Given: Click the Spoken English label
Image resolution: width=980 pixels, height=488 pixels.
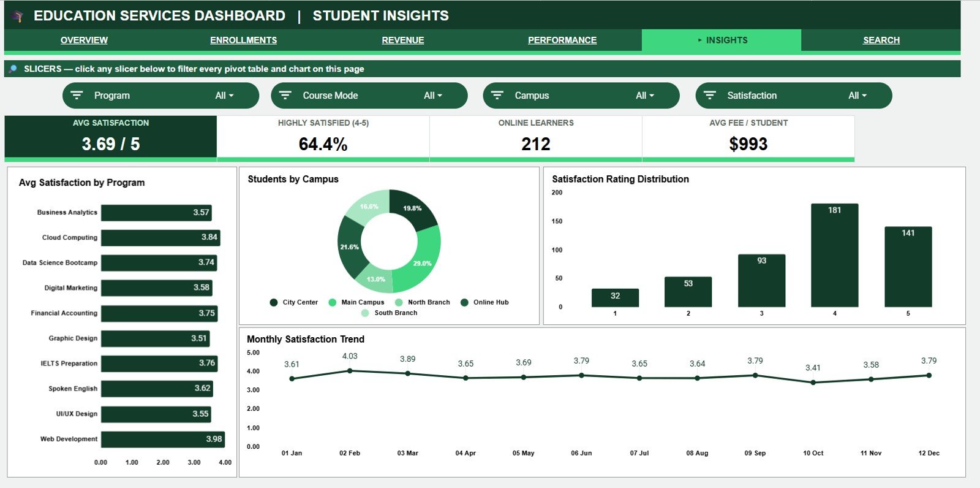Looking at the screenshot, I should pyautogui.click(x=73, y=389).
